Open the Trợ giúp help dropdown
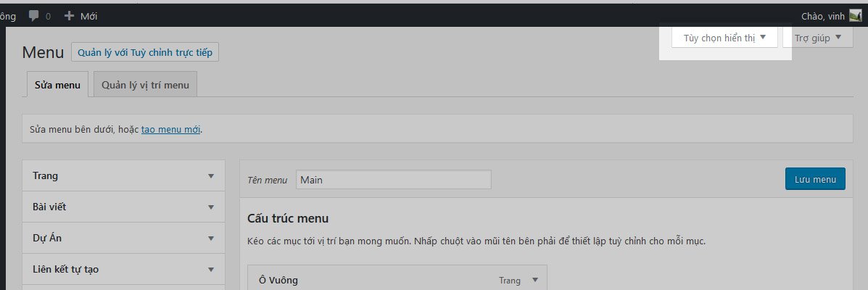The height and width of the screenshot is (290, 868). 817,38
